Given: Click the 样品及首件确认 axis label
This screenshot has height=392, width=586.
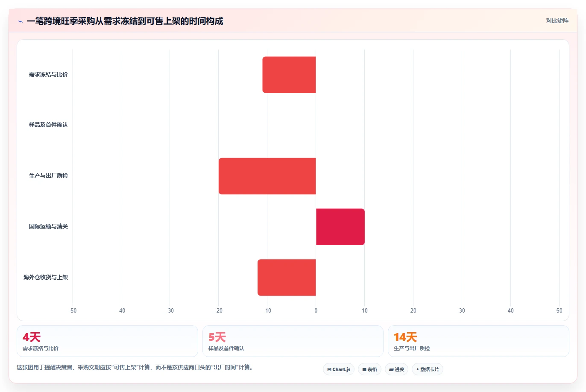Looking at the screenshot, I should [48, 125].
